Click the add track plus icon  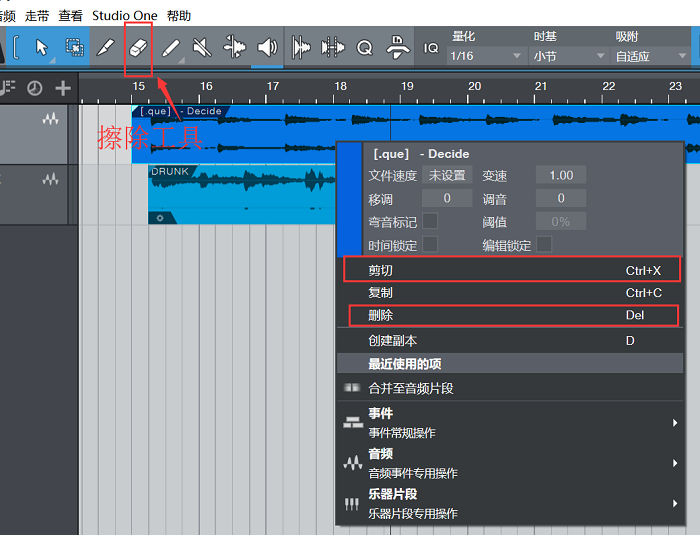(x=63, y=88)
